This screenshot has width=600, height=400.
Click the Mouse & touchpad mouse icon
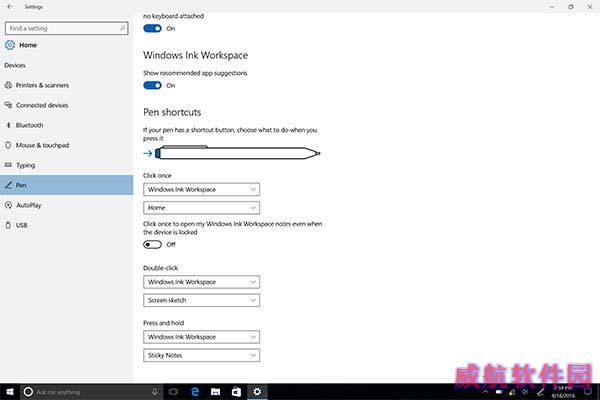8,145
